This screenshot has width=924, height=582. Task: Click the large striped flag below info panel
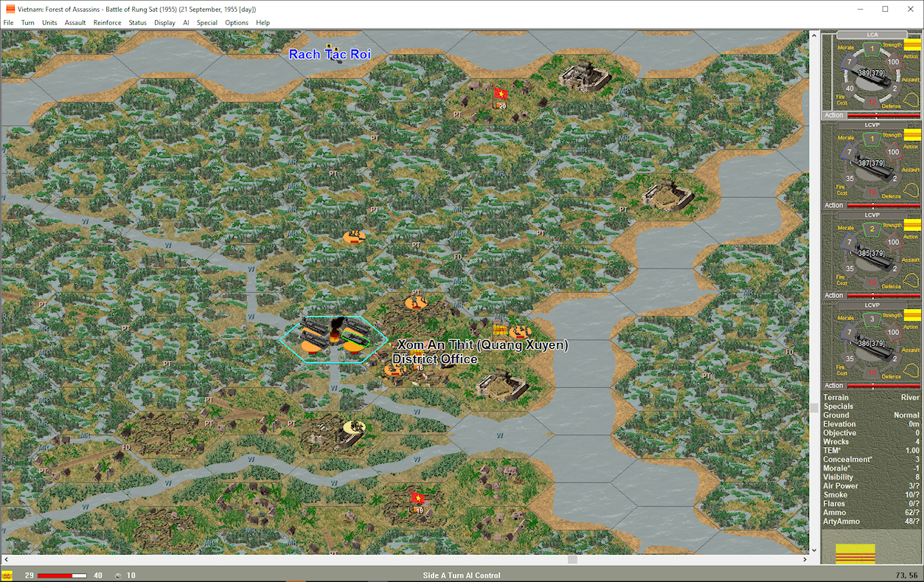[855, 554]
